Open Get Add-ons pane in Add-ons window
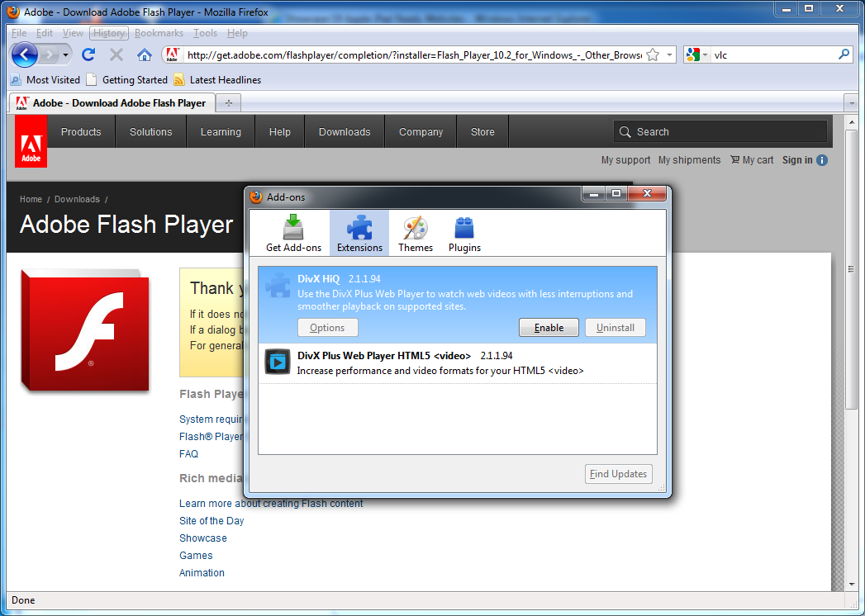This screenshot has width=865, height=616. pos(293,234)
